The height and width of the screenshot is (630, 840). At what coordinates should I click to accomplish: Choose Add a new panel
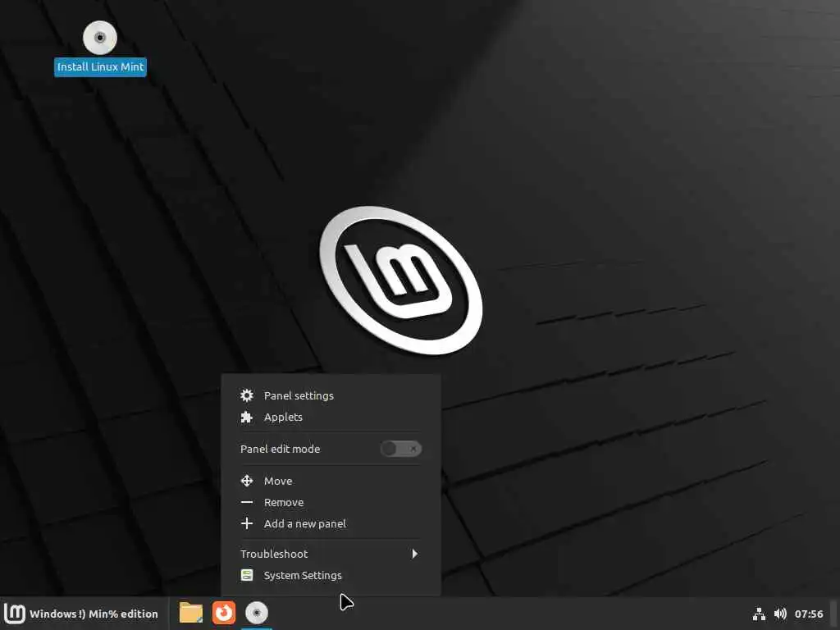[x=331, y=523]
